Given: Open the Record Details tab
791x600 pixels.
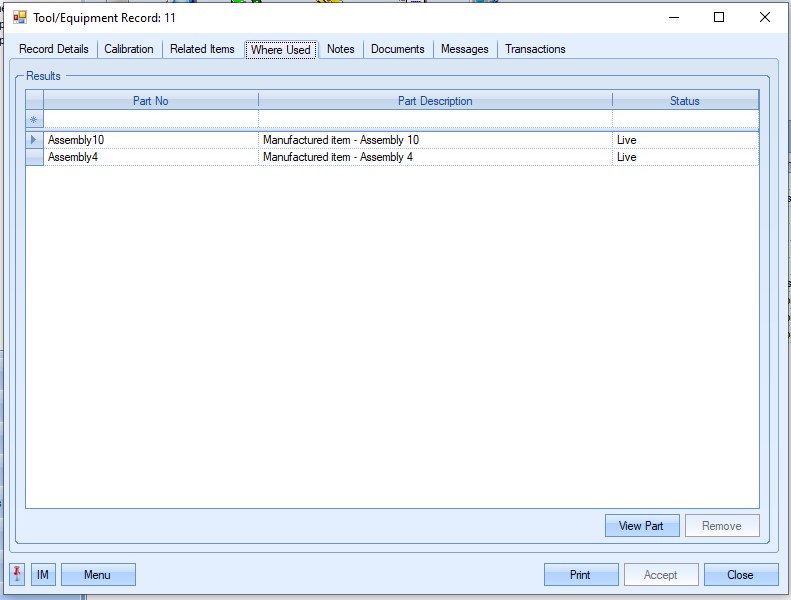Looking at the screenshot, I should coord(54,49).
